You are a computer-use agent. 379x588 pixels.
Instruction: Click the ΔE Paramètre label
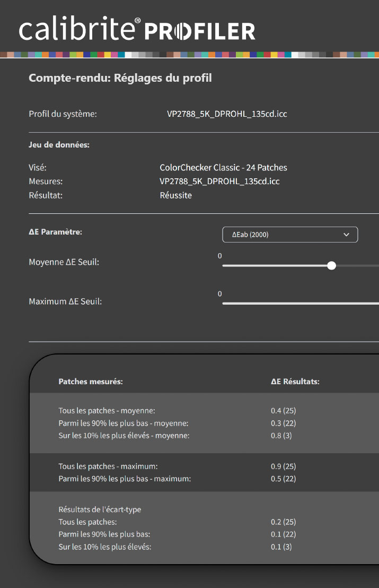click(x=55, y=232)
